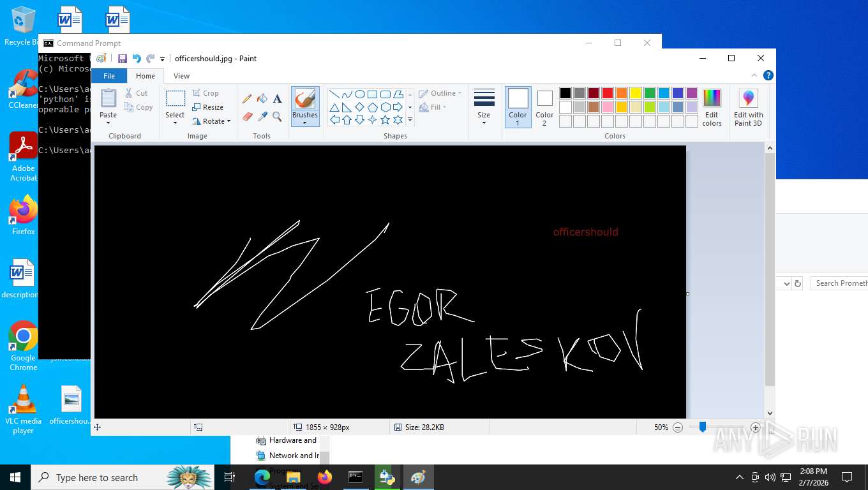Select the Eraser tool
The width and height of the screenshot is (868, 490).
(x=248, y=116)
